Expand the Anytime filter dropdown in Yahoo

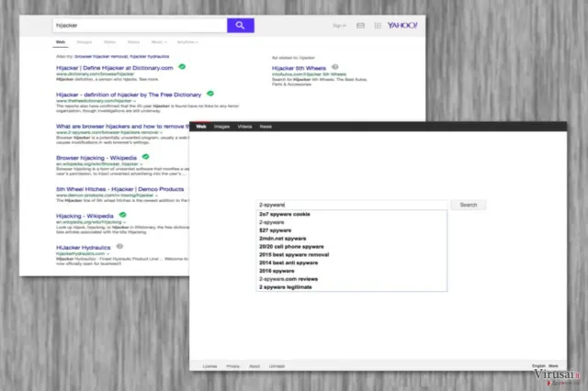[187, 42]
